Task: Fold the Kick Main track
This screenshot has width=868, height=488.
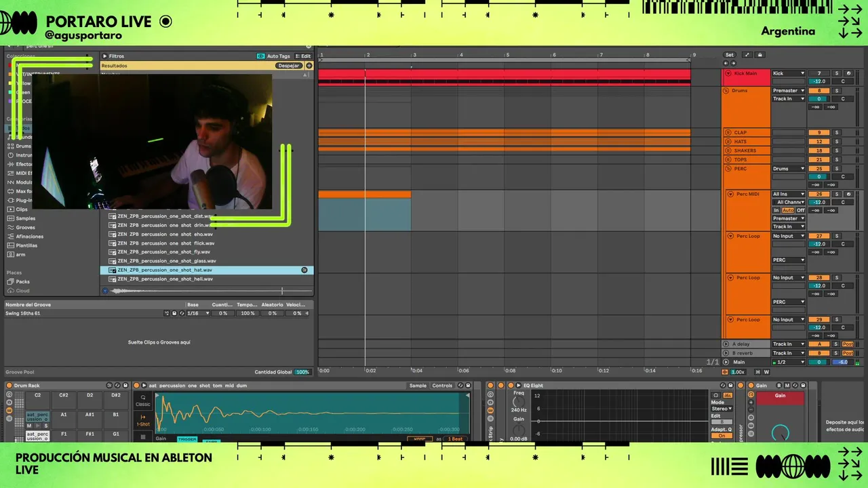Action: 728,73
